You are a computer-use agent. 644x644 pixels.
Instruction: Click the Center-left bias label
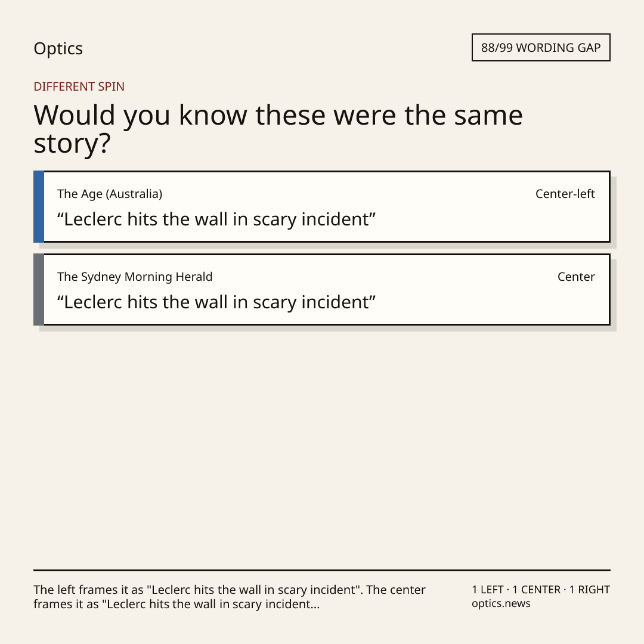tap(565, 194)
